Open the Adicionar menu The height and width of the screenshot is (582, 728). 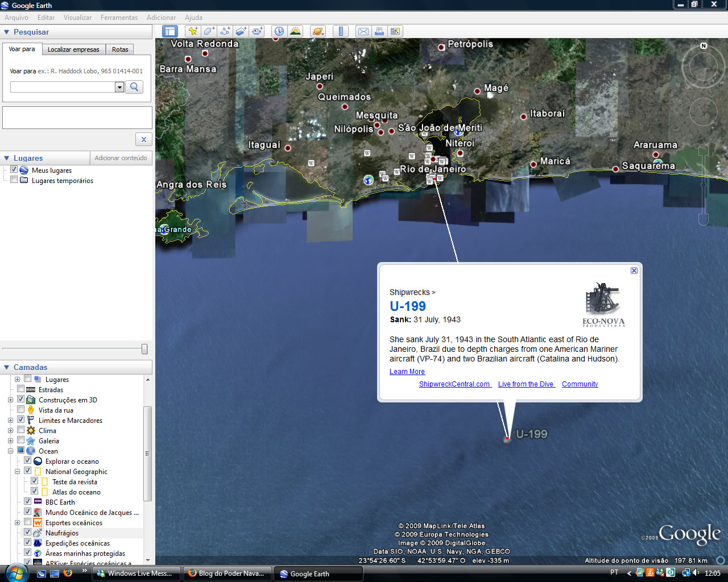click(x=161, y=18)
